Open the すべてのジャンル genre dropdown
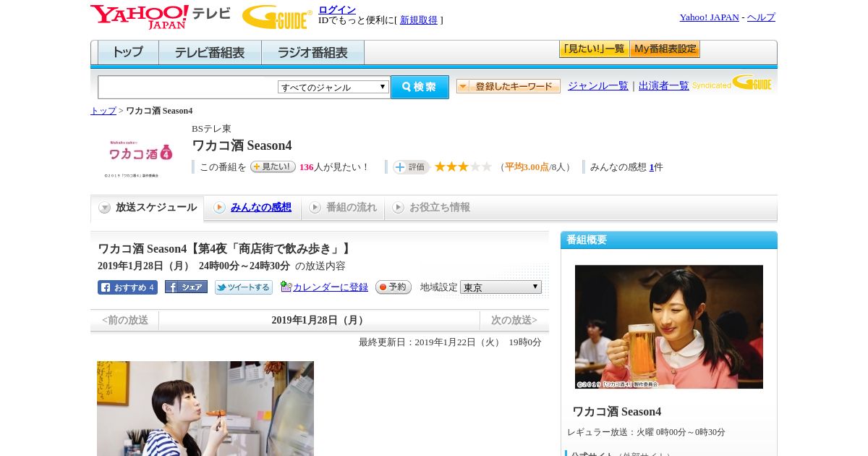Screen dimensions: 868x456 (x=333, y=87)
